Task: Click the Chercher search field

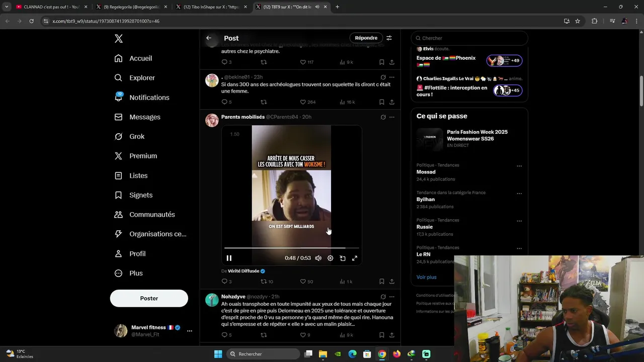Action: click(469, 38)
